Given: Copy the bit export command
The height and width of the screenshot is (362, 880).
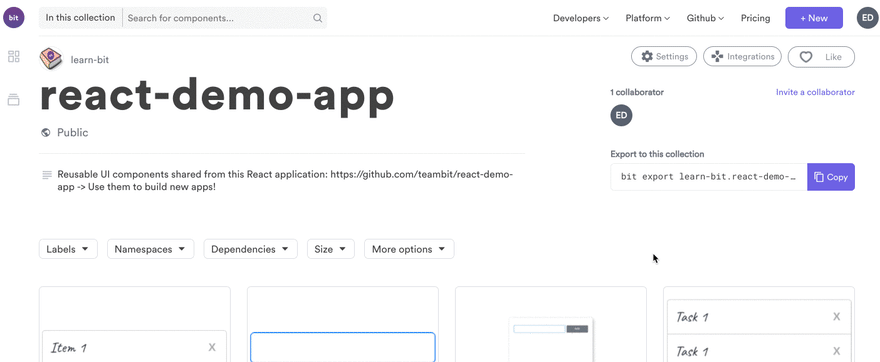Looking at the screenshot, I should [831, 177].
